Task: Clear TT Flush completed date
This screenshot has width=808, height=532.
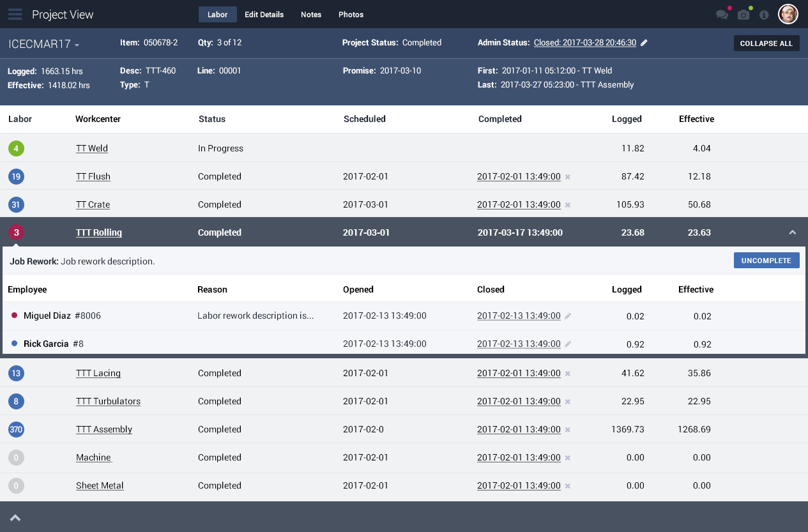Action: (568, 177)
